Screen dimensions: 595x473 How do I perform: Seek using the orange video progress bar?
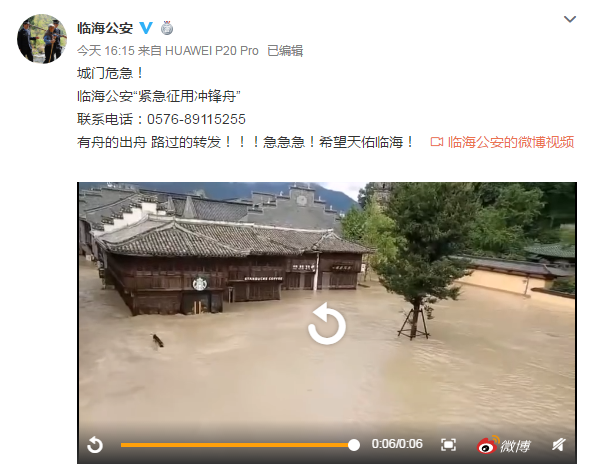click(237, 445)
